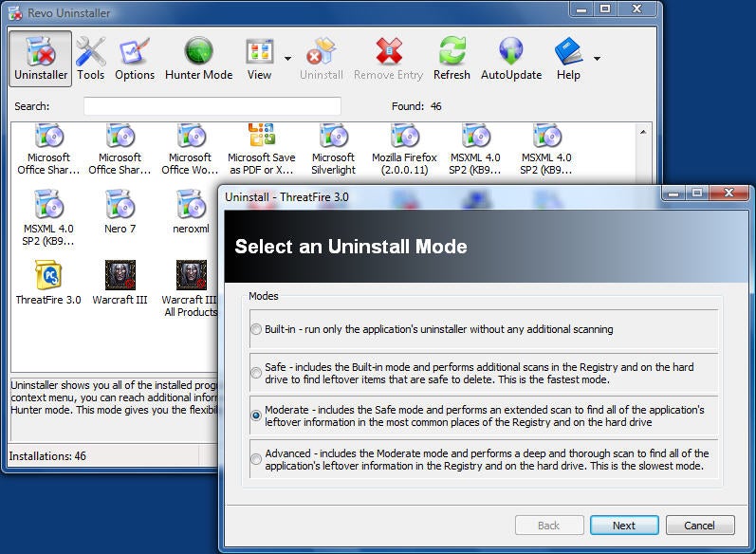Screen dimensions: 756x554
Task: Click the Installations: 46 status text
Action: [47, 456]
